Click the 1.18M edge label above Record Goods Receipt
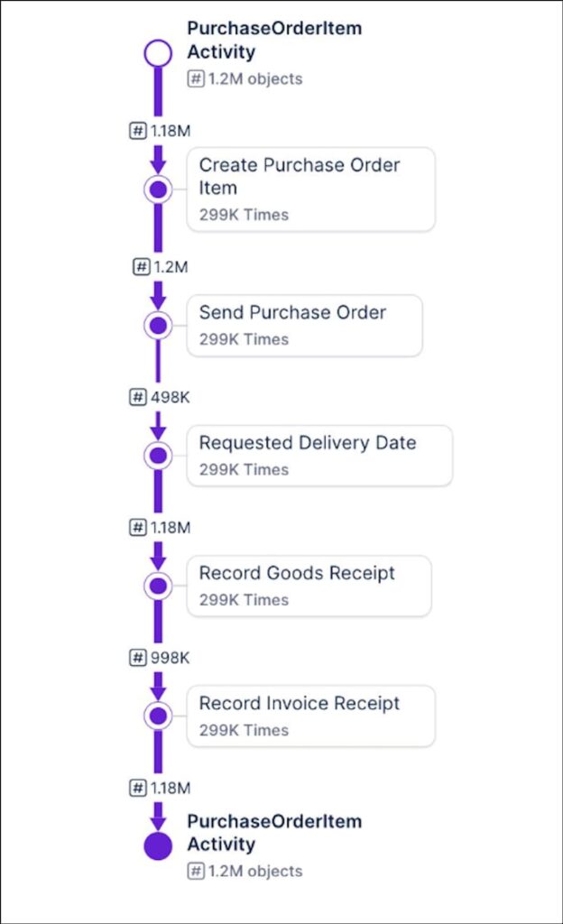563x924 pixels. point(161,527)
